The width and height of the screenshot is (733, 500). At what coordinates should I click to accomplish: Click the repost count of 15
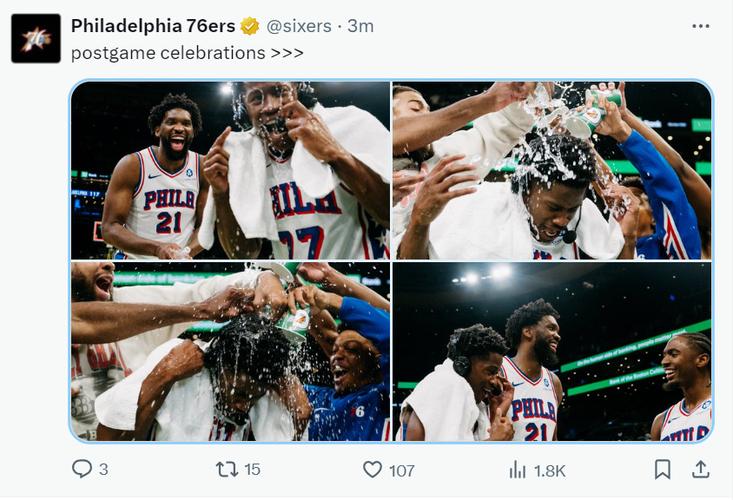252,469
